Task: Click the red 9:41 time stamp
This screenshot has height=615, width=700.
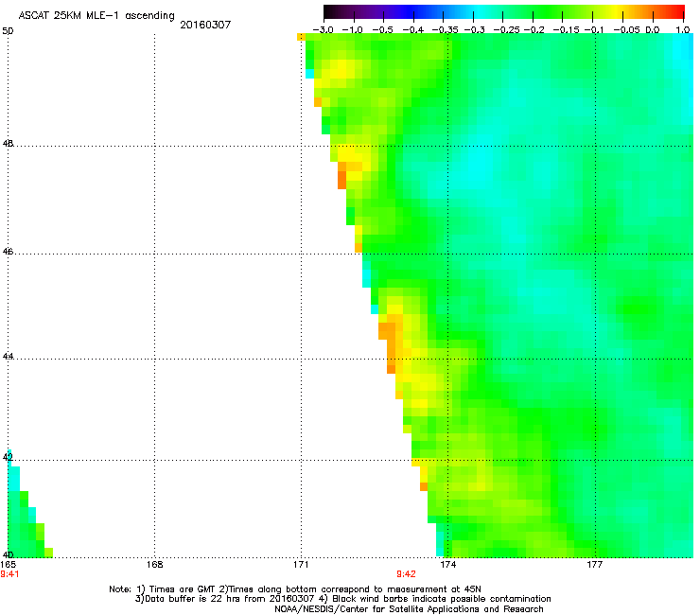Action: pyautogui.click(x=9, y=574)
